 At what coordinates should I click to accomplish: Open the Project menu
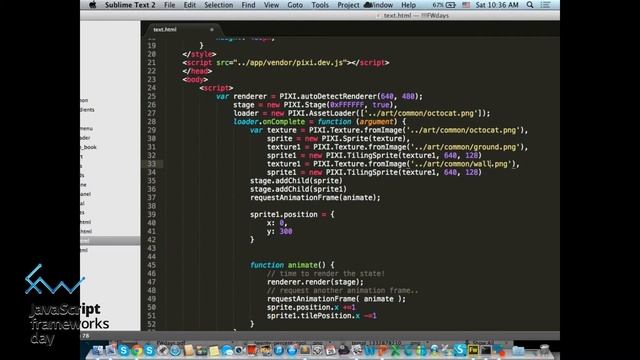click(348, 5)
